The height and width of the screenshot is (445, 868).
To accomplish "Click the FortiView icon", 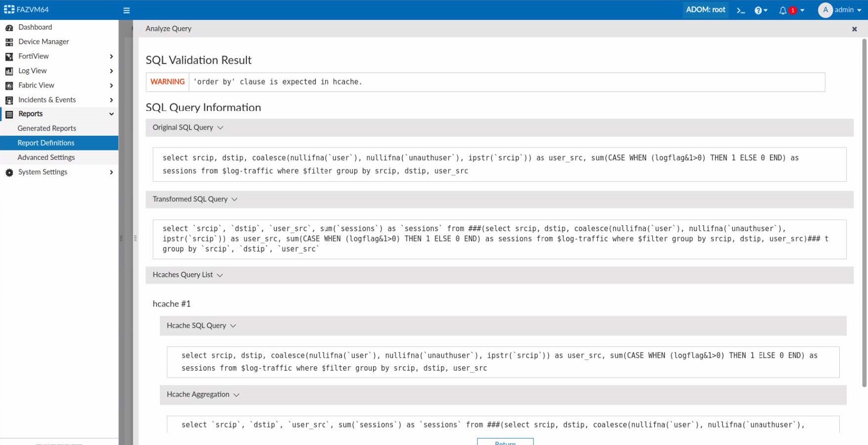I will click(x=9, y=56).
